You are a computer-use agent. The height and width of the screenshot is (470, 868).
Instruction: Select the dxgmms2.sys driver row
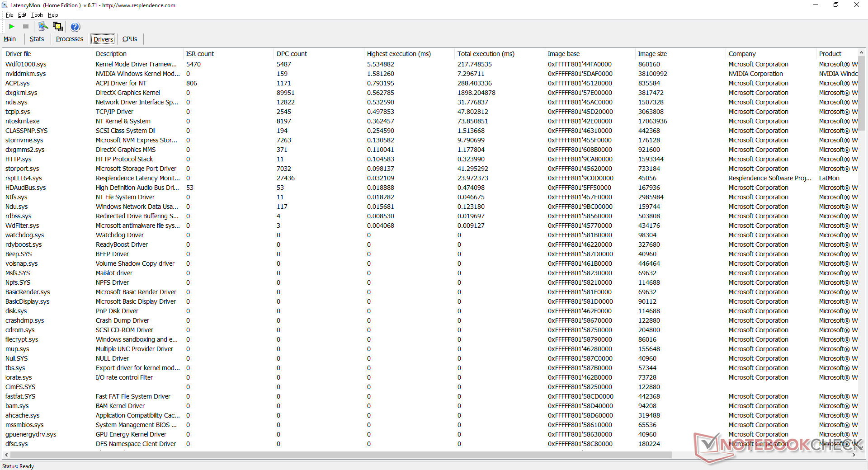click(x=430, y=150)
